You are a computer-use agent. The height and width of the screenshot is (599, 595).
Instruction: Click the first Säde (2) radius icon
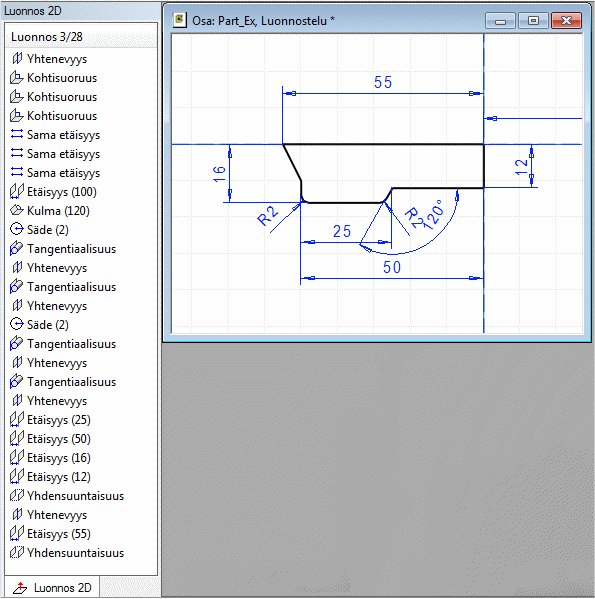click(x=16, y=230)
